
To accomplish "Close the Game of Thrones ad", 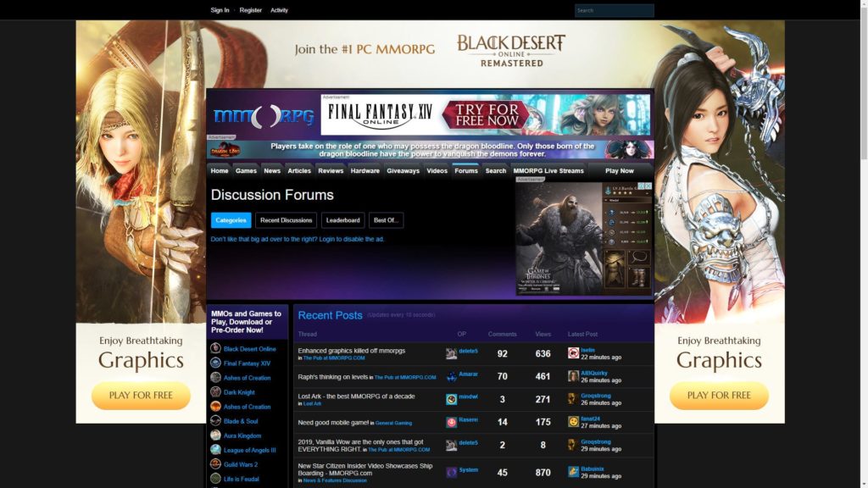I will tap(648, 186).
